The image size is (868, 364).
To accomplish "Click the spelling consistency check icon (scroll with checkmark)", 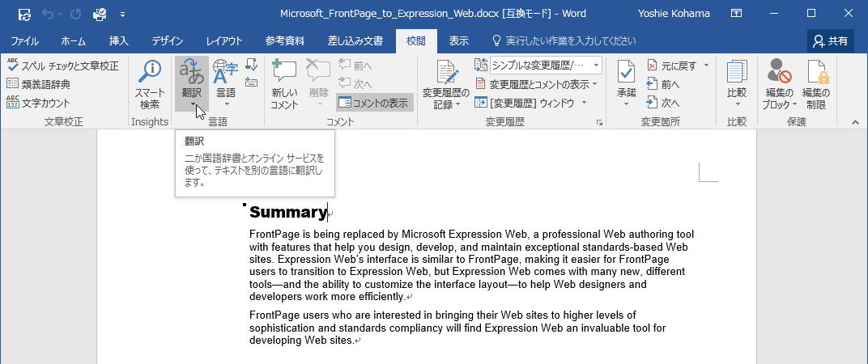I will click(251, 65).
